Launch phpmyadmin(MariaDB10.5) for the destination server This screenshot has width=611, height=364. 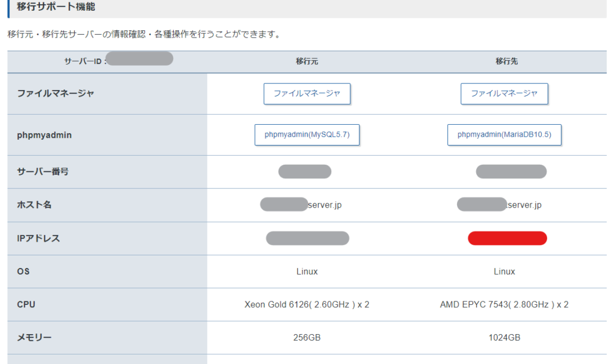tap(504, 135)
